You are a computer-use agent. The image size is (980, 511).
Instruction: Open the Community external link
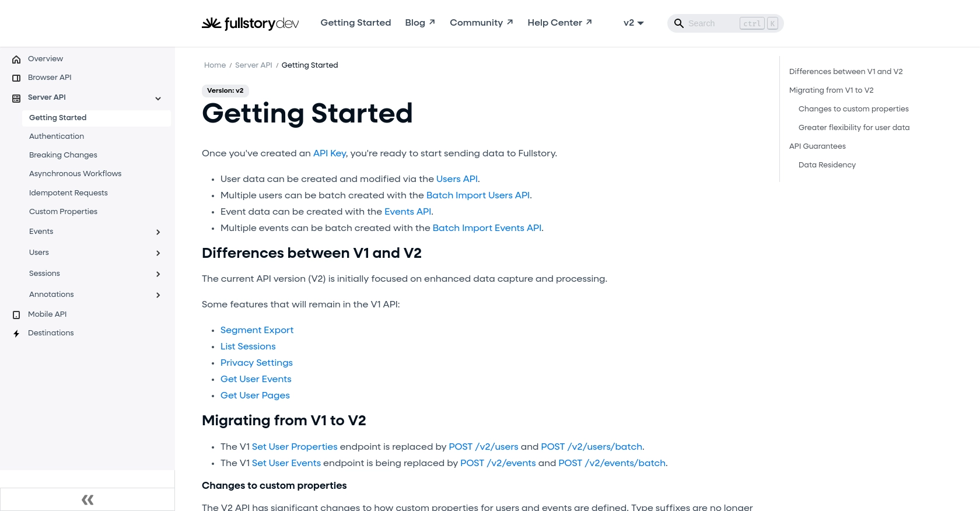click(x=481, y=23)
